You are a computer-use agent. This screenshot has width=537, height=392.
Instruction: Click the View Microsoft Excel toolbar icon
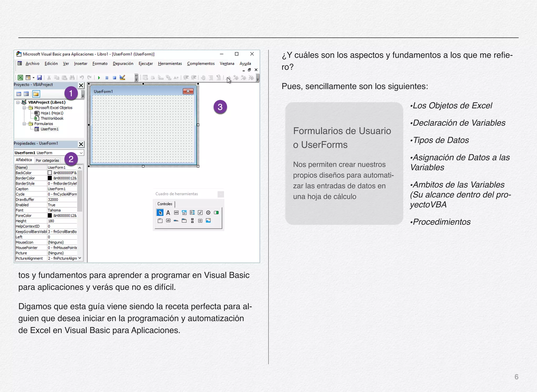coord(20,78)
